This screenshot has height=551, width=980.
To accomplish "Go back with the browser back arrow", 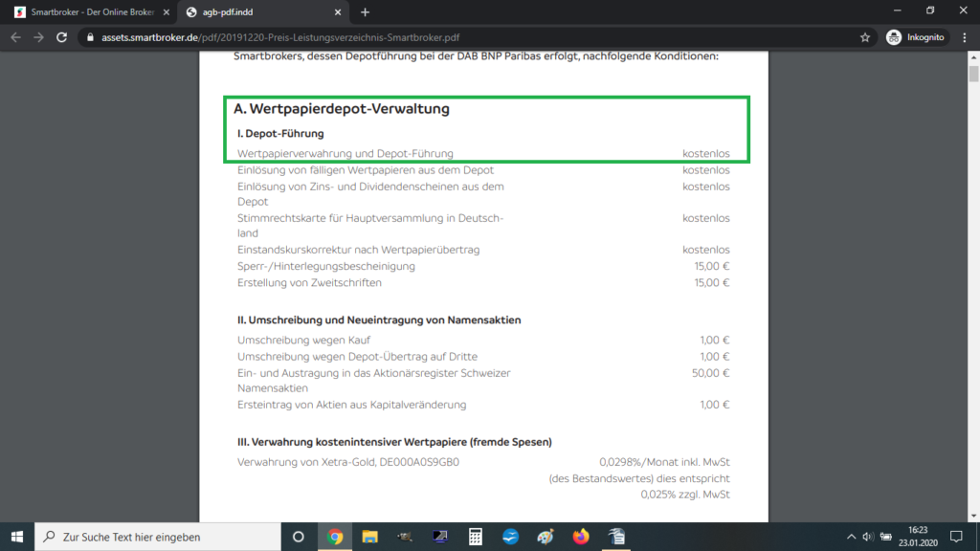I will (x=15, y=37).
